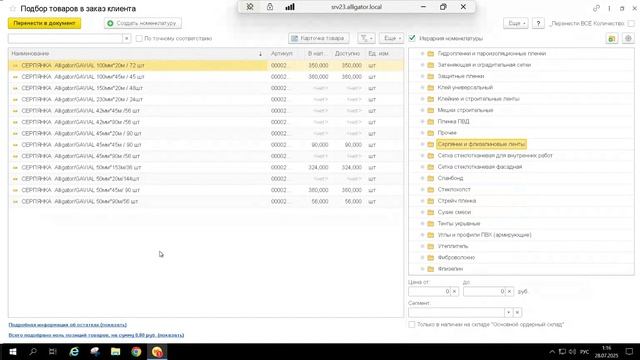Open the Всего подобрано ноль позиций товаров link
The width and height of the screenshot is (640, 360).
click(96, 335)
